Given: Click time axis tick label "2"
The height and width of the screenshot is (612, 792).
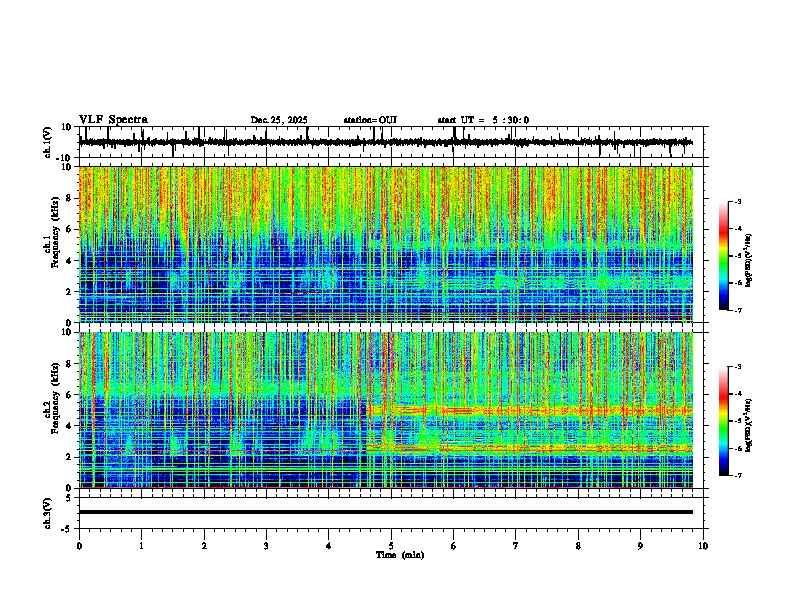Looking at the screenshot, I should (x=204, y=546).
